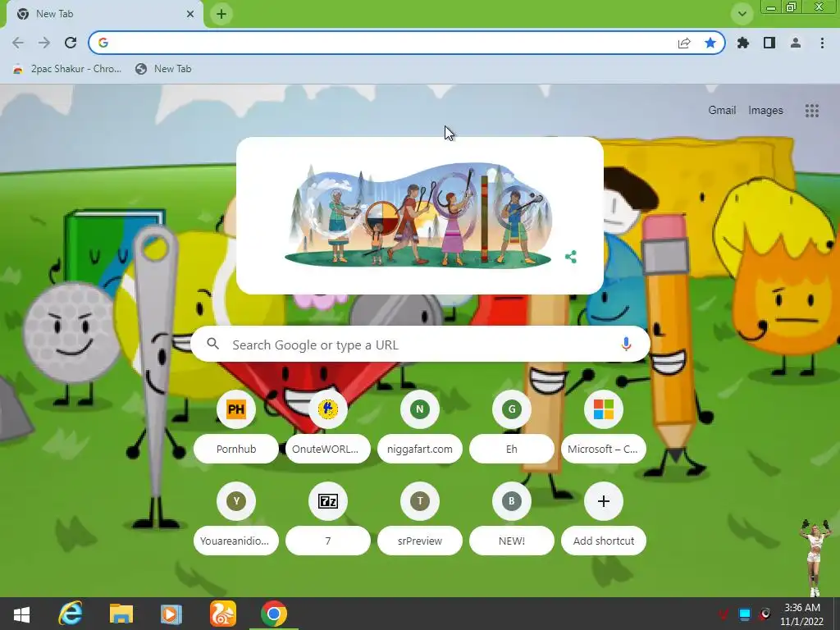Click the Chrome taskbar icon
Image resolution: width=840 pixels, height=630 pixels.
click(274, 614)
